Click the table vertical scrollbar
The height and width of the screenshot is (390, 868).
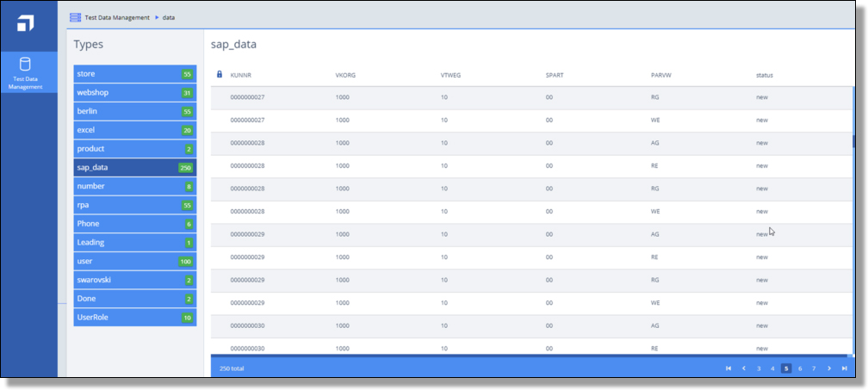853,141
